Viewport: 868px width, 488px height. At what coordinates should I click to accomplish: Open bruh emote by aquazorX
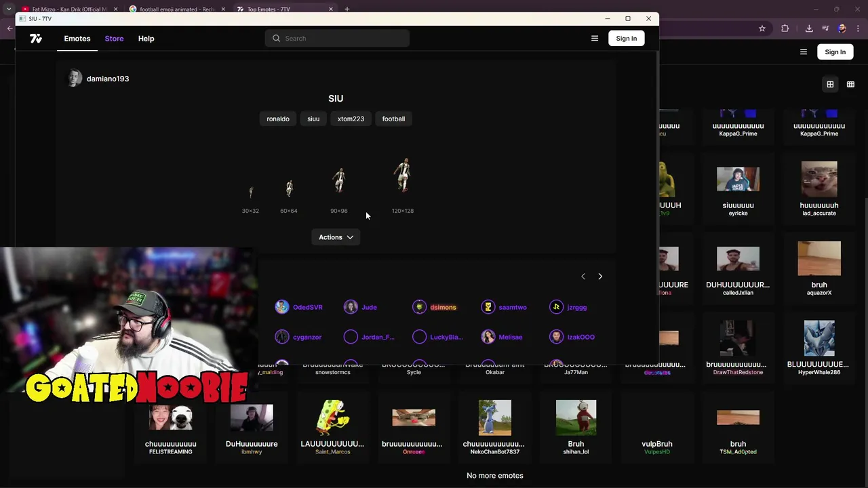819,268
